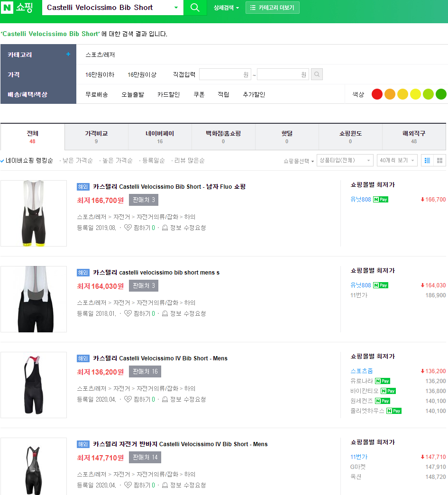Click NPay badge next to 유로나라
The width and height of the screenshot is (448, 495).
tap(383, 381)
